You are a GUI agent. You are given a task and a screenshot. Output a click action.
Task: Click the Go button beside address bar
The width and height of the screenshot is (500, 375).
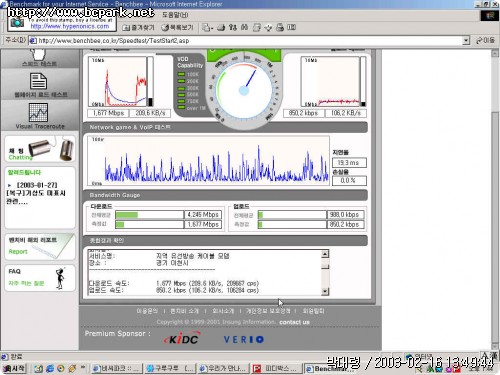point(485,40)
